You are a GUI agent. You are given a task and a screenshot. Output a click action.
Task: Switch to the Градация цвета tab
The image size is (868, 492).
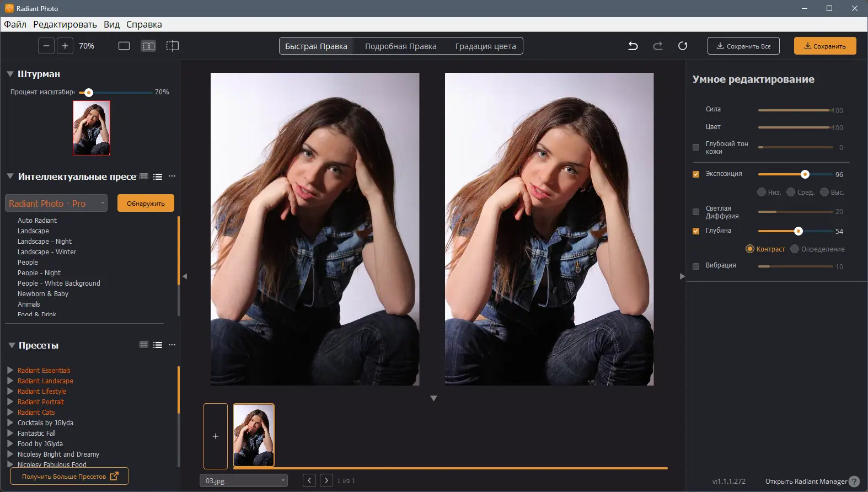click(x=486, y=46)
